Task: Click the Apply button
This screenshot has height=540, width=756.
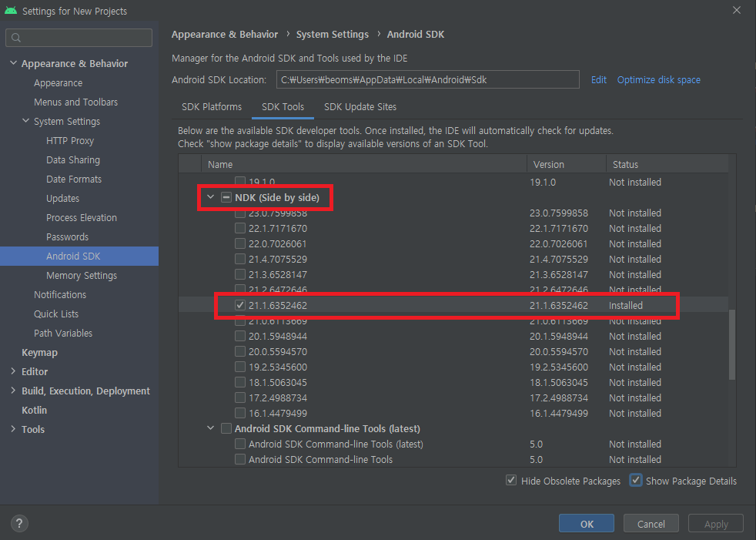Action: 716,524
